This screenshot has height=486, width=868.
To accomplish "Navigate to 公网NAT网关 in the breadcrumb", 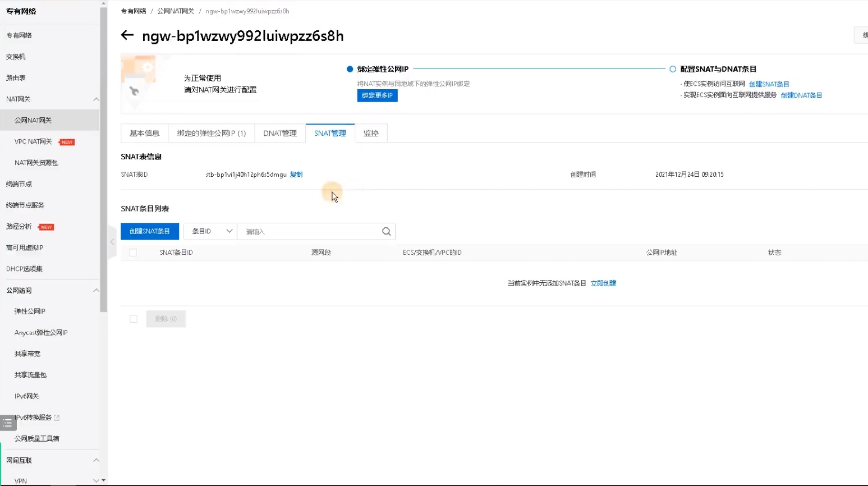I will [175, 11].
